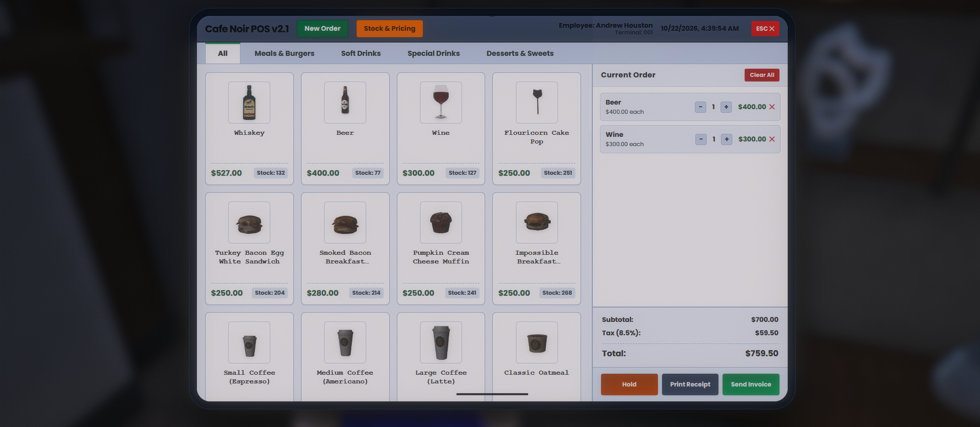Start a New Order

[323, 29]
